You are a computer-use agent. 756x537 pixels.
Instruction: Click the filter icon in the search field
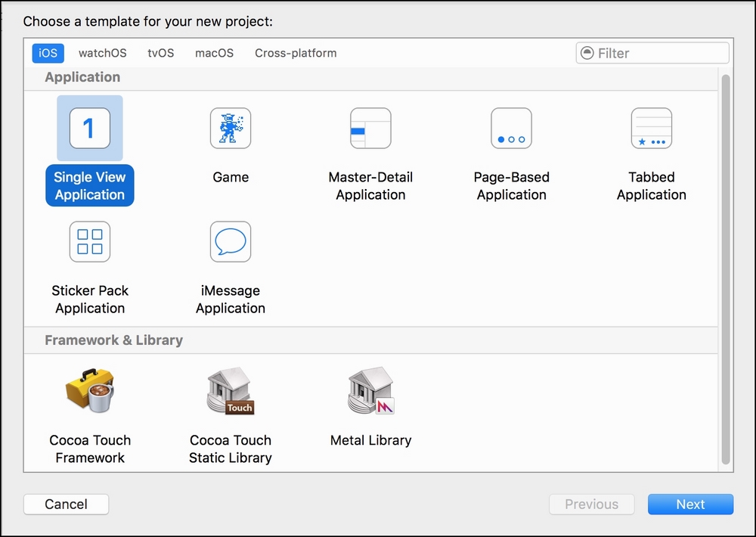pos(587,53)
